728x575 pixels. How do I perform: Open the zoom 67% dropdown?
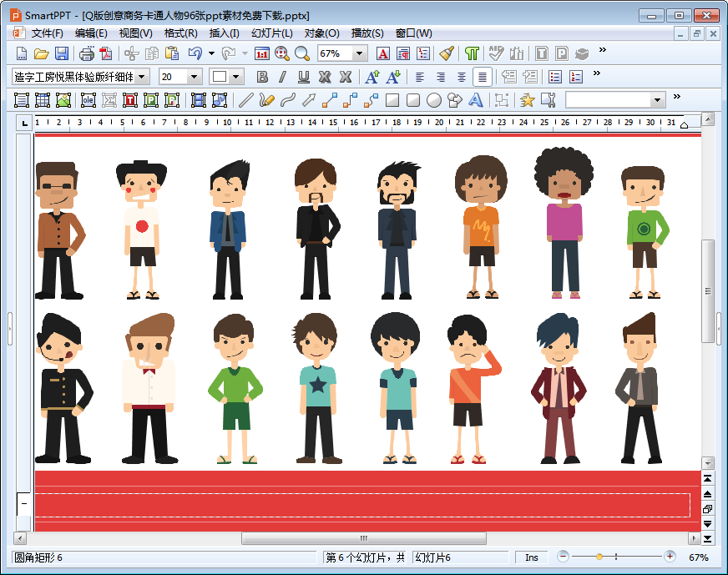pyautogui.click(x=359, y=54)
